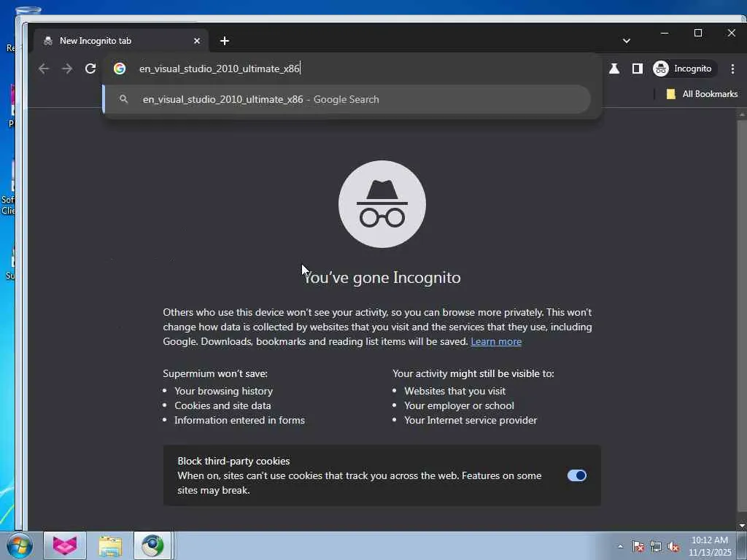Show hidden tray icons arrow

coord(620,546)
